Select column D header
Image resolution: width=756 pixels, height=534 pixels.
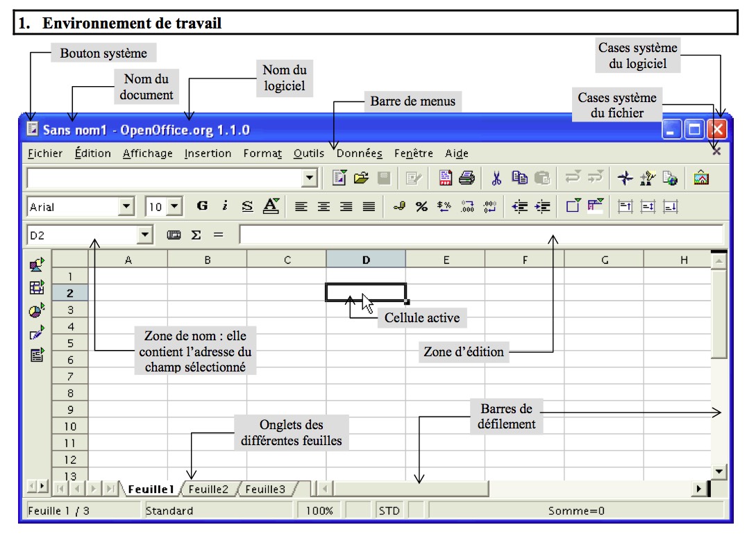[366, 260]
